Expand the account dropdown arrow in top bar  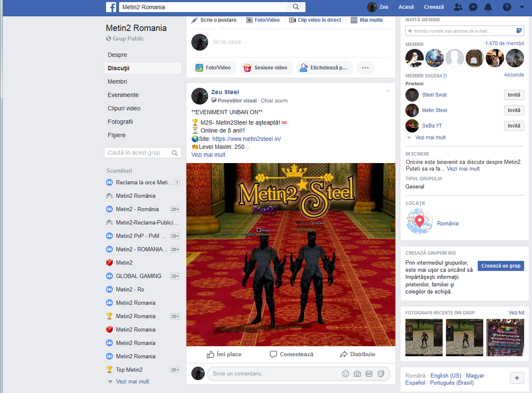coord(522,7)
